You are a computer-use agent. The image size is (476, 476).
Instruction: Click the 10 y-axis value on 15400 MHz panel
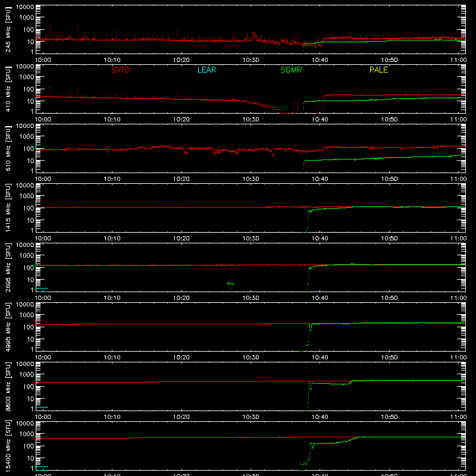coord(30,458)
